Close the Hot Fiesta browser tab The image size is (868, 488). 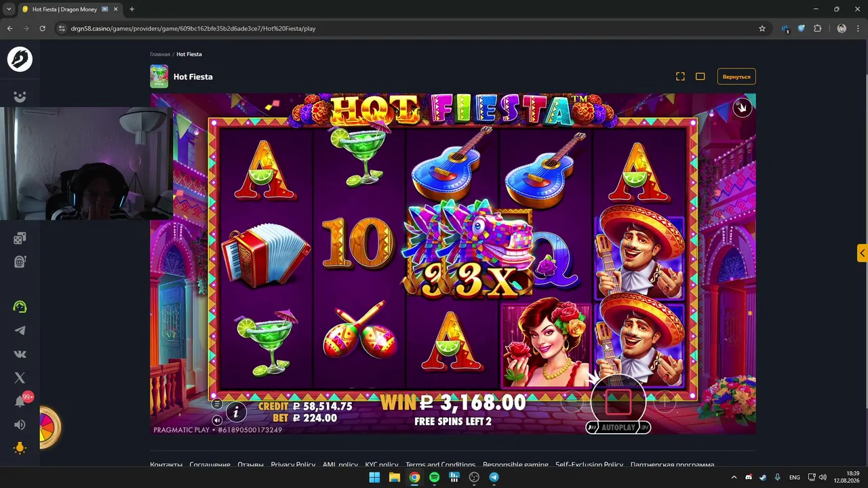point(115,9)
